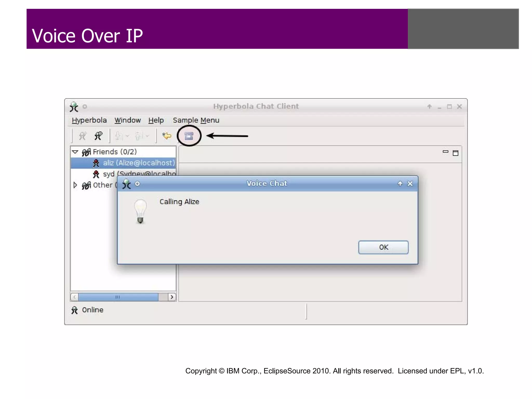Open the Help menu
Viewport: 532px width, 399px height.
pos(156,120)
